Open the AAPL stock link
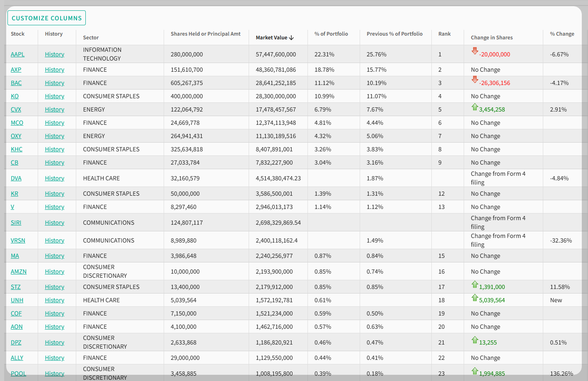This screenshot has width=588, height=381. pos(18,54)
